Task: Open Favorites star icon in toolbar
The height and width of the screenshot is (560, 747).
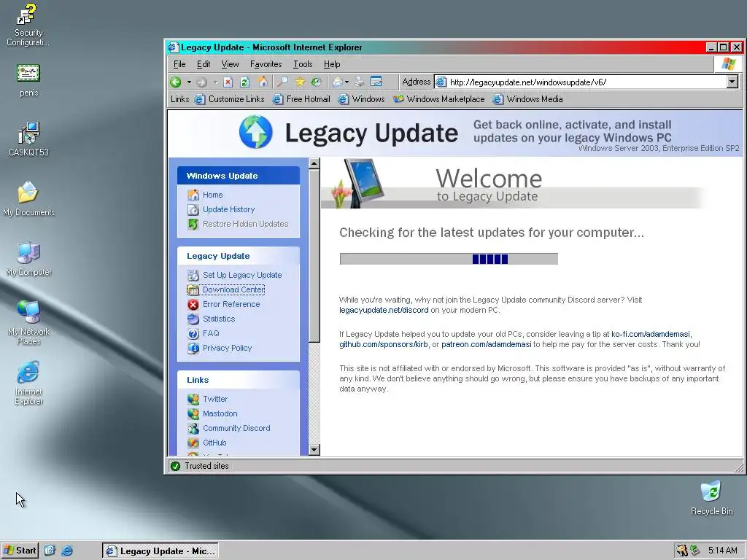Action: [300, 82]
